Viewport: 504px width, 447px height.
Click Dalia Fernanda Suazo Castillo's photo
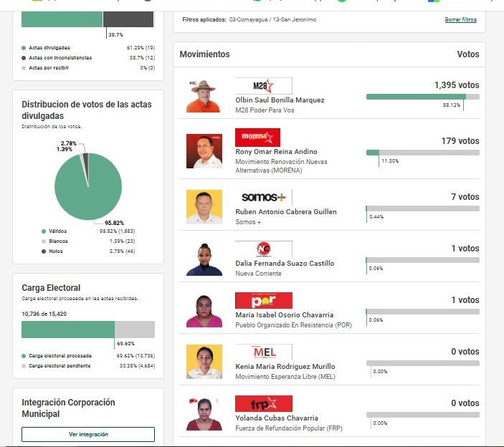click(x=204, y=259)
